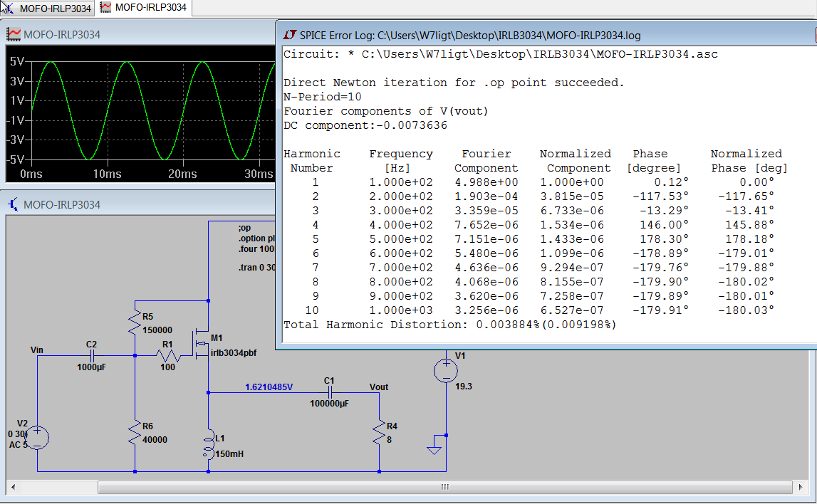Click the 150000 value of R5

tap(157, 330)
